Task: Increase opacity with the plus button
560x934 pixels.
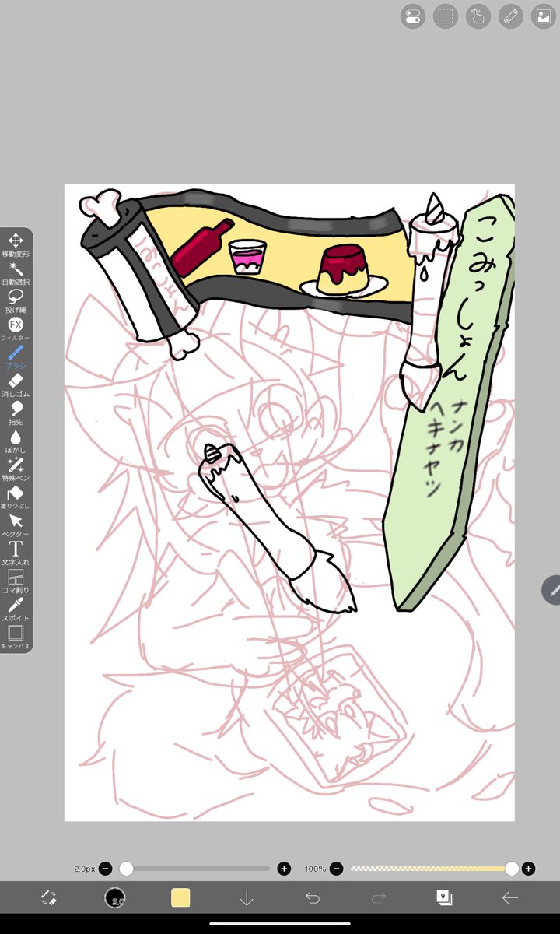Action: click(529, 869)
